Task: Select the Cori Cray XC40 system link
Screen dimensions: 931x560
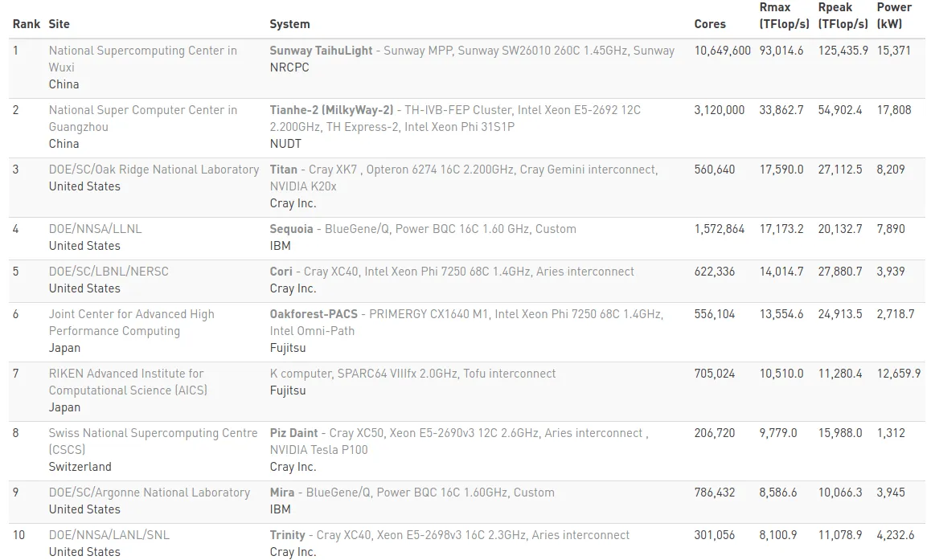Action: pos(281,272)
